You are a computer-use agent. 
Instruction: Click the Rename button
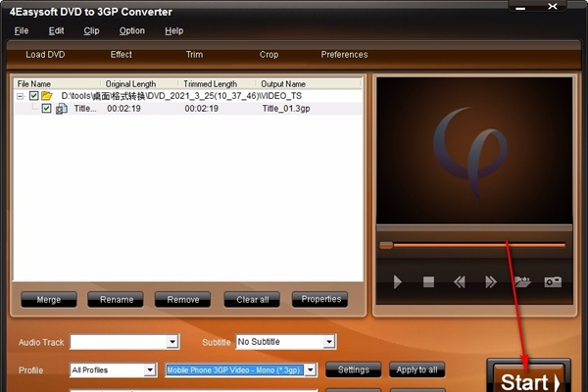(116, 299)
